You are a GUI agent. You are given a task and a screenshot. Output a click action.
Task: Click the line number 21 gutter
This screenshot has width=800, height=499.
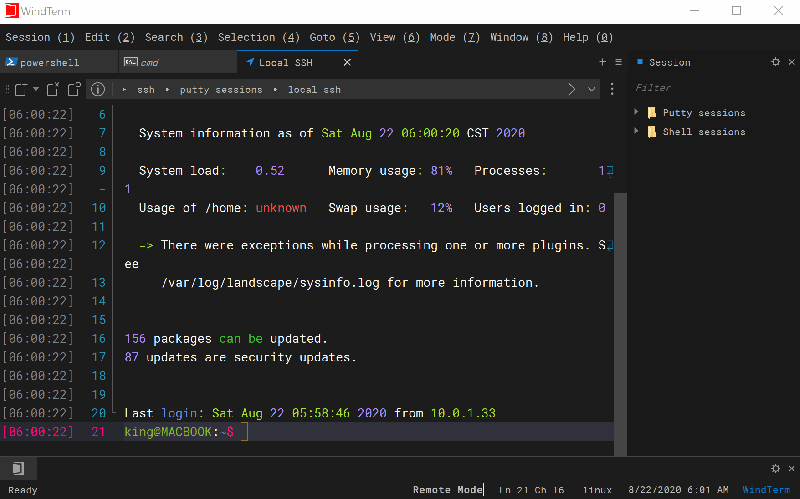pyautogui.click(x=98, y=432)
